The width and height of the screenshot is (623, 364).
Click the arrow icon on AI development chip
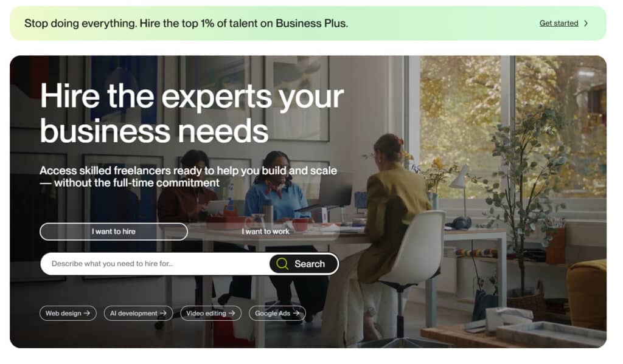pos(163,313)
